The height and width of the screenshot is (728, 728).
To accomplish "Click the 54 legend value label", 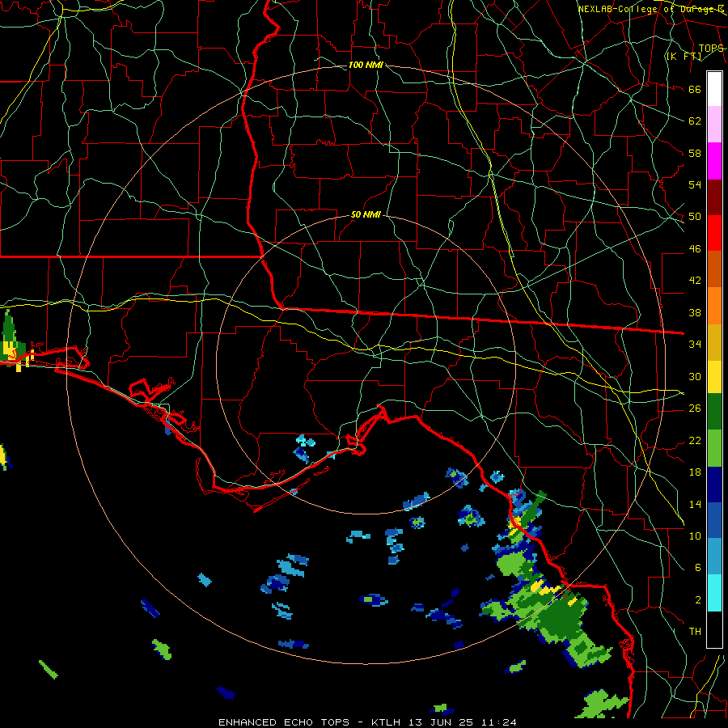I will 695,184.
